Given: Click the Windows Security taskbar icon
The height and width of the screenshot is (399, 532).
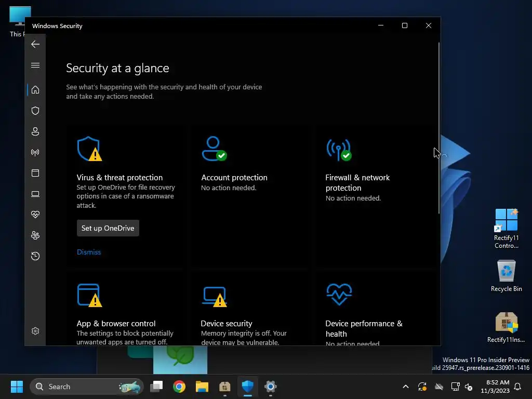Looking at the screenshot, I should point(248,387).
